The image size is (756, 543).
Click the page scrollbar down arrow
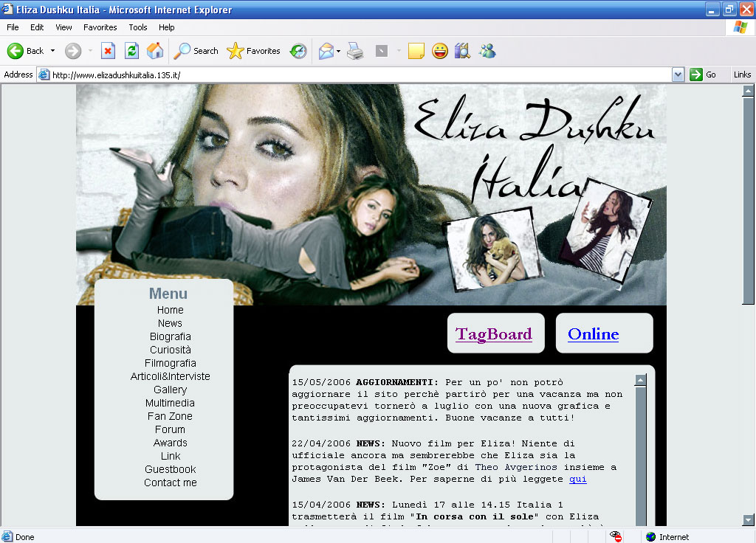(748, 520)
